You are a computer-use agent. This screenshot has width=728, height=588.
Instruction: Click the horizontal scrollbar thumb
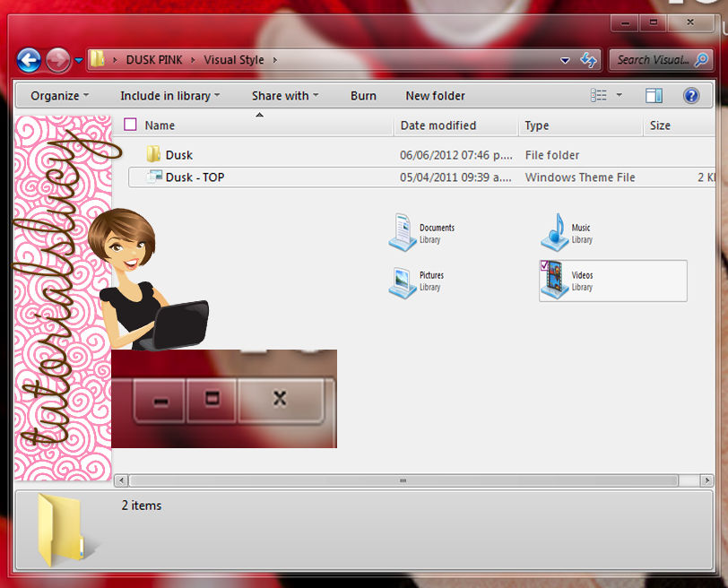403,480
